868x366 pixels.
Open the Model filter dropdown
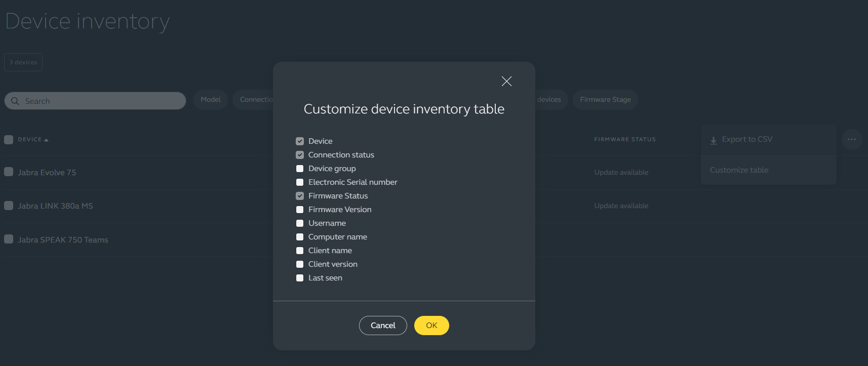[211, 100]
